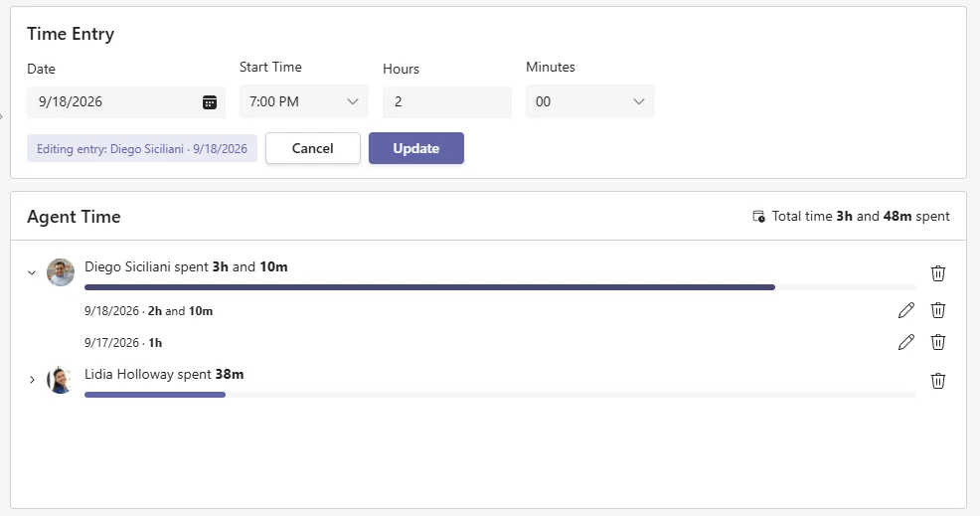Delete Lidia Holloway's time entries
The height and width of the screenshot is (516, 980).
coord(937,381)
